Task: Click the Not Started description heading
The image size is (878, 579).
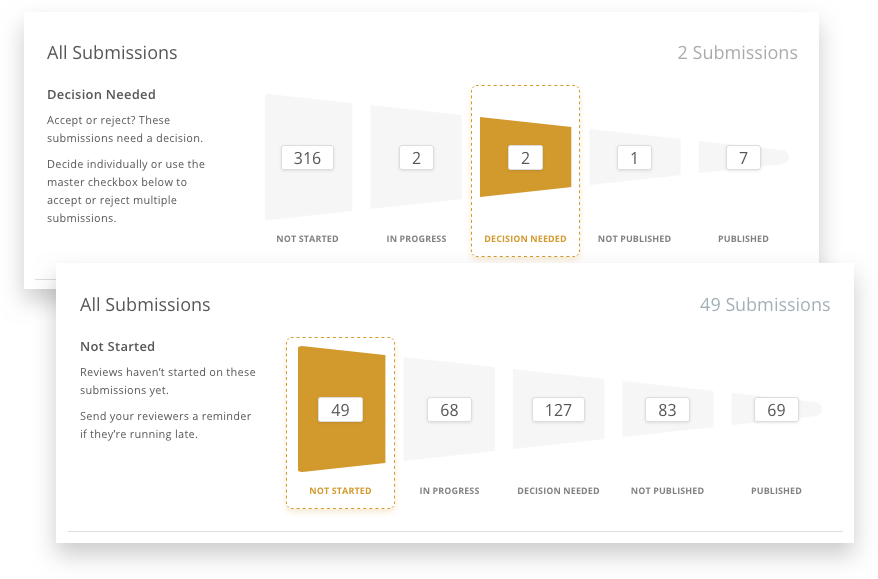Action: pos(117,347)
